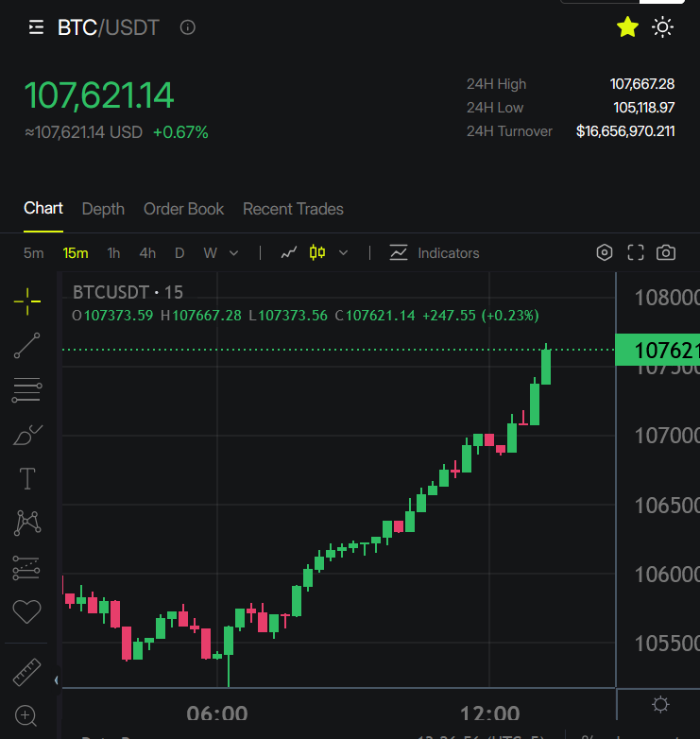Click the 06:00 time axis label

point(216,713)
